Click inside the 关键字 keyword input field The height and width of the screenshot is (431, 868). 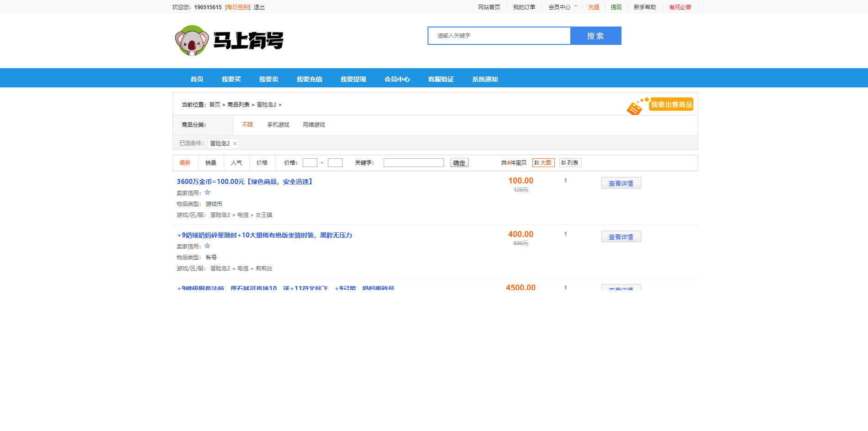(413, 162)
